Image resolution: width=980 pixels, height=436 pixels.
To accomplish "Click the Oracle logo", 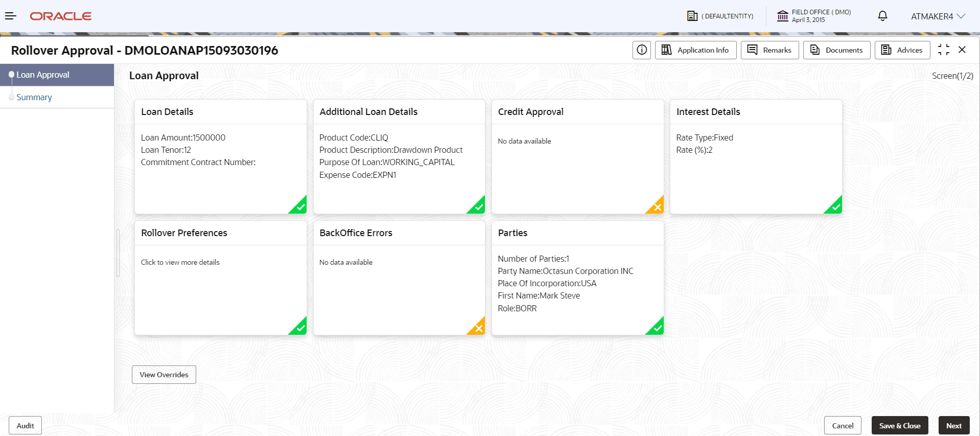I will [61, 16].
